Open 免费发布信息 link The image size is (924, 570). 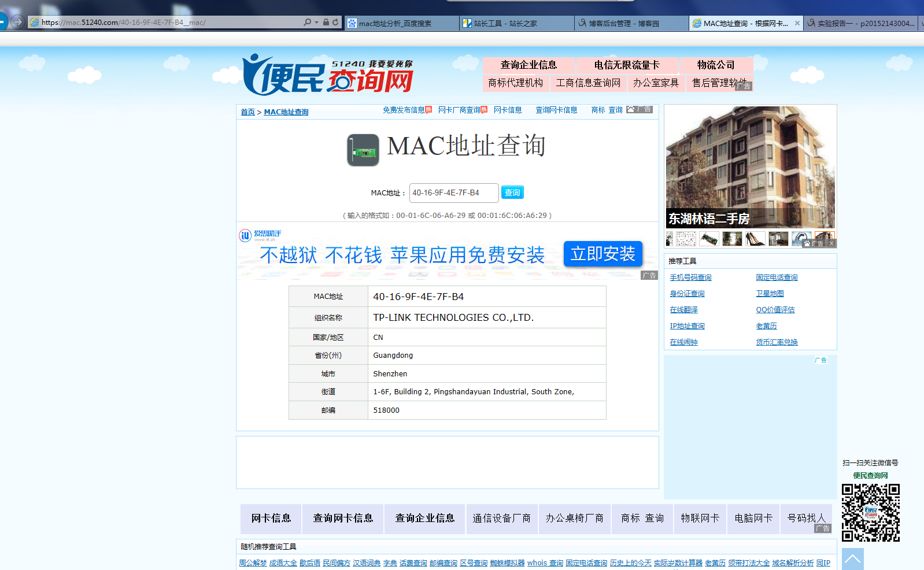404,110
